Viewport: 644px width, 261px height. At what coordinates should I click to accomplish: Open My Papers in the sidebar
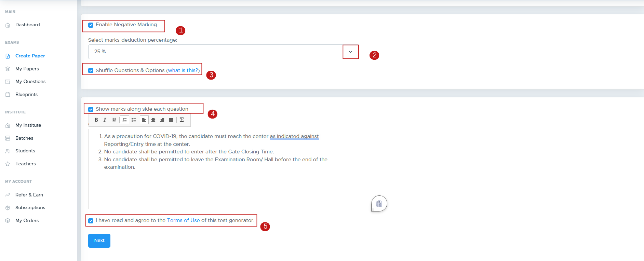click(x=27, y=69)
